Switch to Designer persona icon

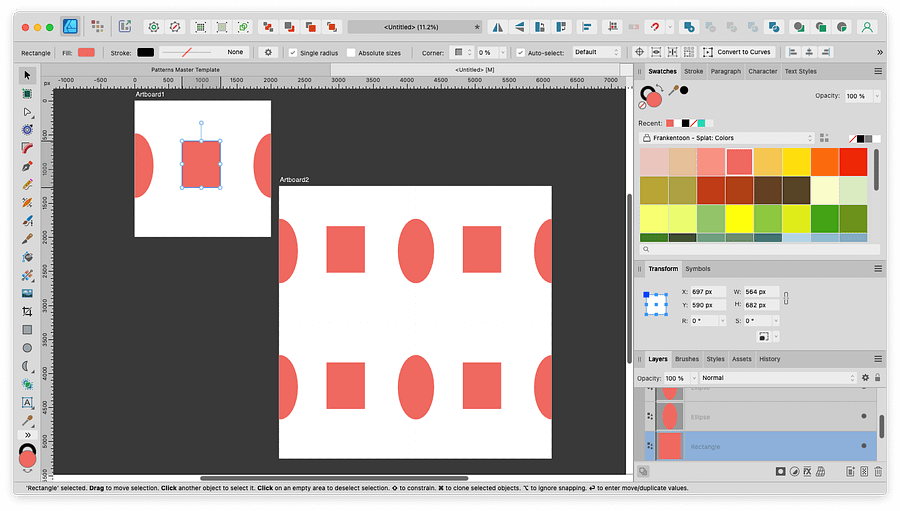tap(70, 26)
